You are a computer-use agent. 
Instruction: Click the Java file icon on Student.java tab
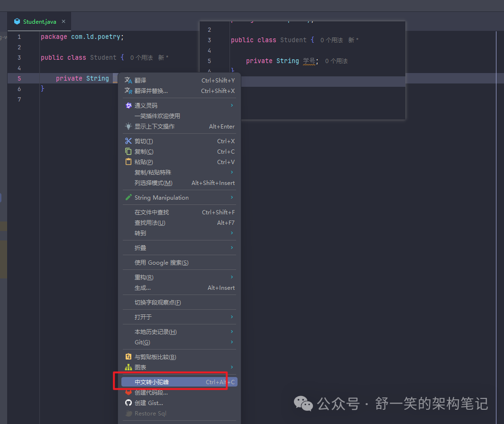[x=17, y=21]
